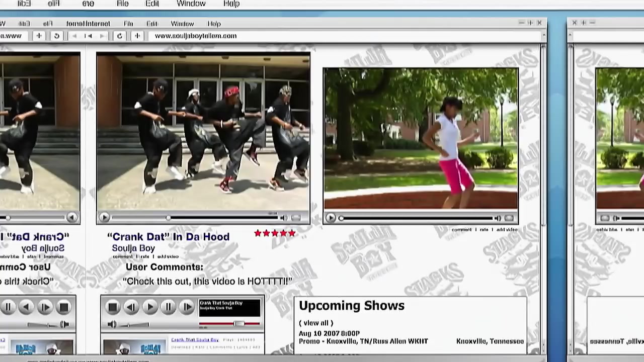Open the browser application name menu
This screenshot has width=644, height=362.
coord(88,24)
